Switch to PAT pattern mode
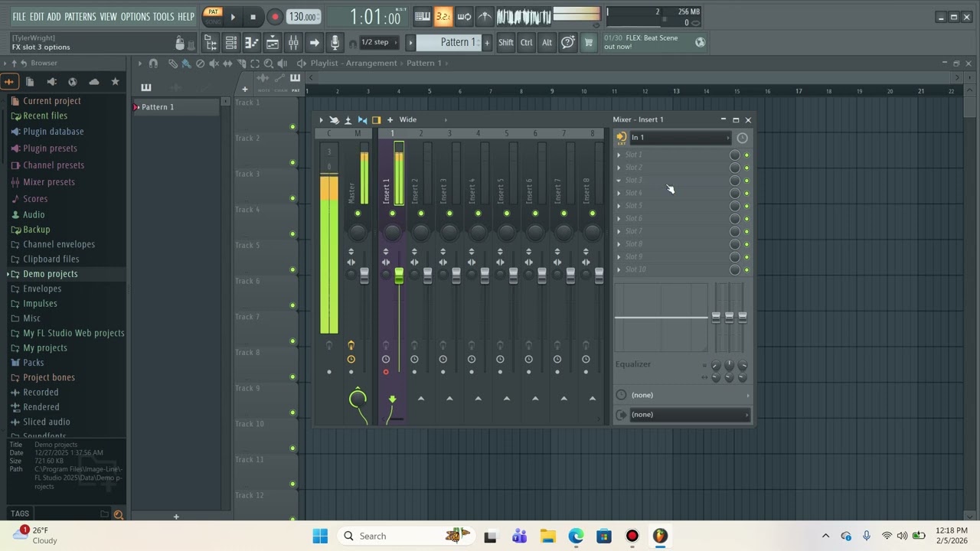980x551 pixels. tap(213, 11)
